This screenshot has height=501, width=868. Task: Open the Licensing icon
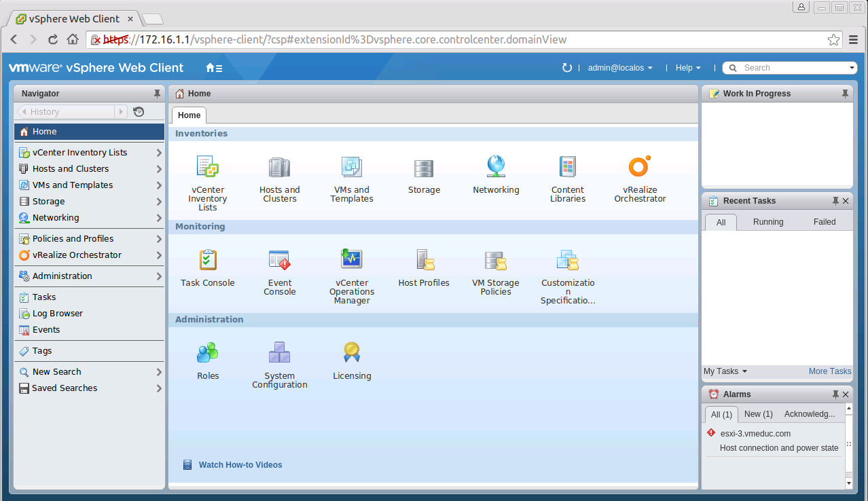pos(351,352)
